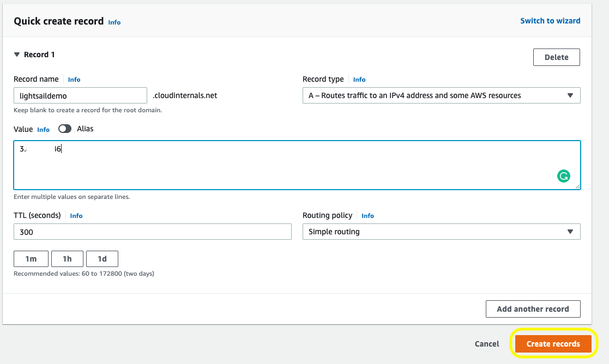
Task: Set TTL to one day using 1d
Action: pos(102,258)
